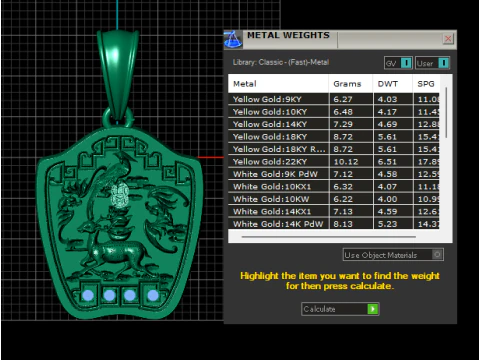Click the Metal Weights scale logo icon
This screenshot has width=480, height=360.
pos(233,39)
